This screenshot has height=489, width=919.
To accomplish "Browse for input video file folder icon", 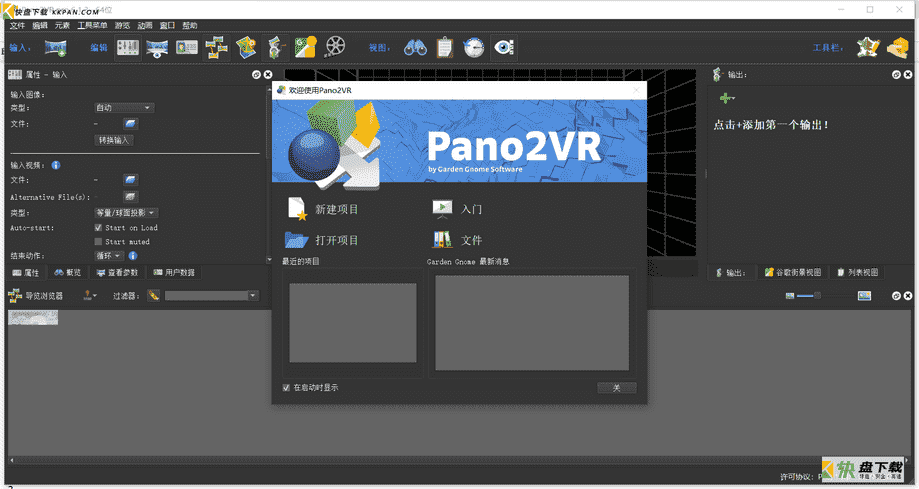I will tap(130, 180).
